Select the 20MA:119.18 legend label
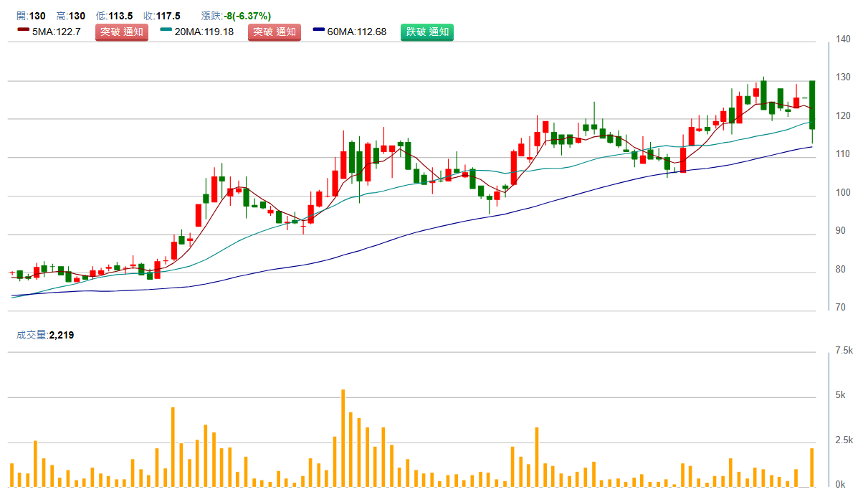The image size is (868, 497). [204, 32]
